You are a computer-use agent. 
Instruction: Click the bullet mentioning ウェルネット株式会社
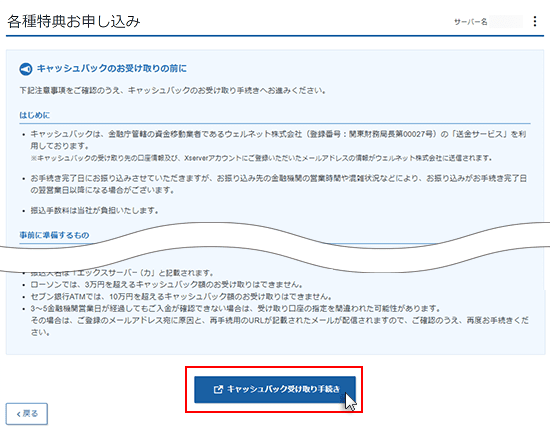[x=278, y=140]
